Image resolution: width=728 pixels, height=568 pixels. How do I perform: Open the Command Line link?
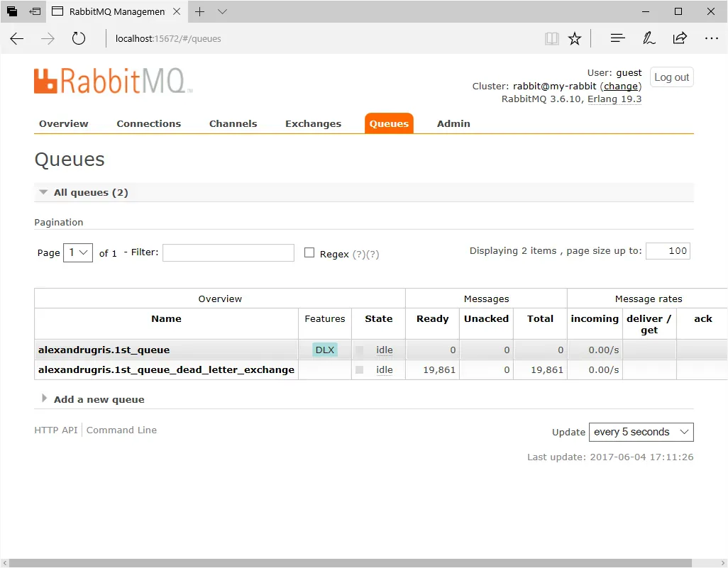tap(121, 430)
